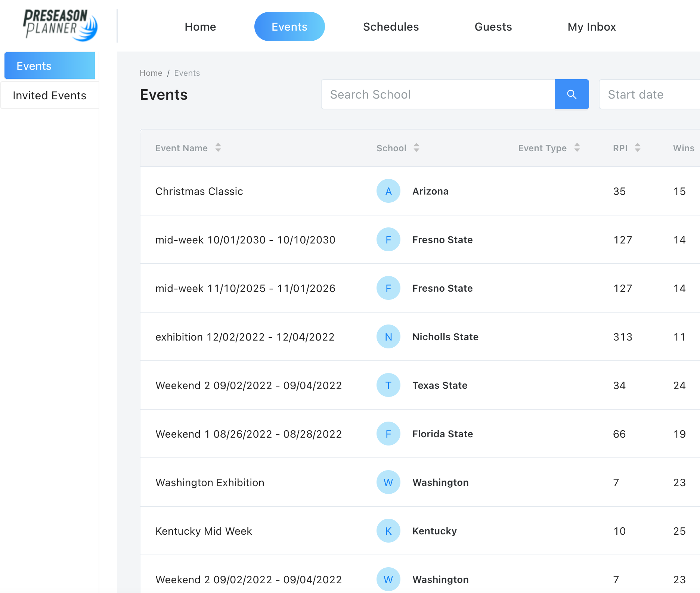
Task: Open My Inbox tab
Action: tap(592, 27)
